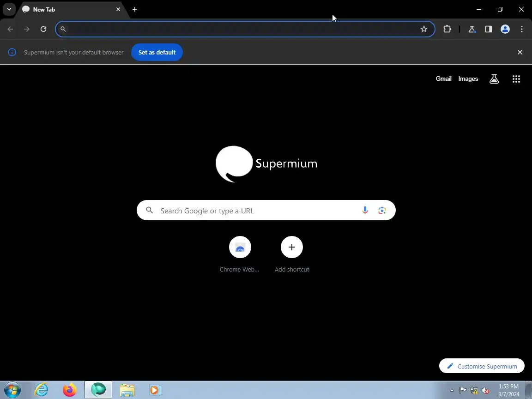The height and width of the screenshot is (399, 532).
Task: Click the Search Google or type a URL box
Action: 266,211
